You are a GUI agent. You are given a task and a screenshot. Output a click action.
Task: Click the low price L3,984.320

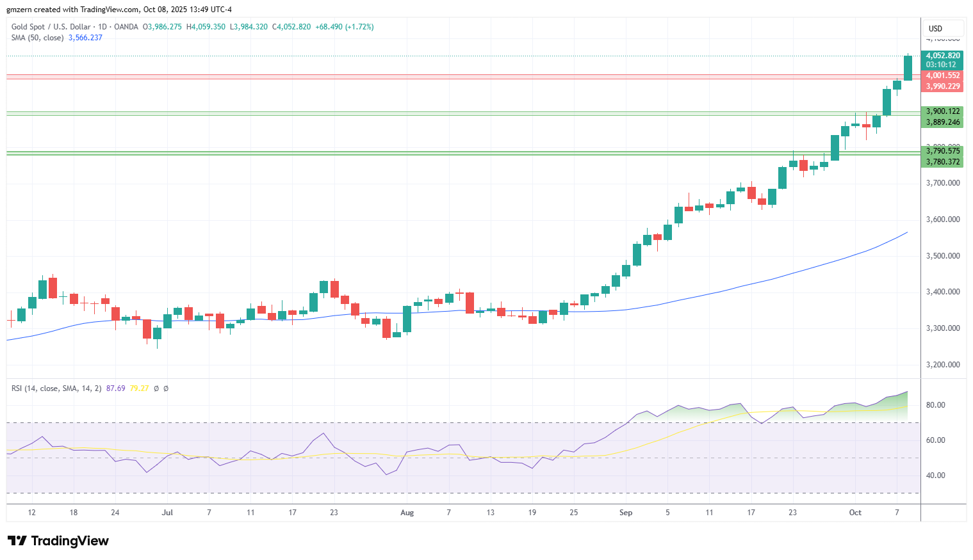[x=249, y=27]
